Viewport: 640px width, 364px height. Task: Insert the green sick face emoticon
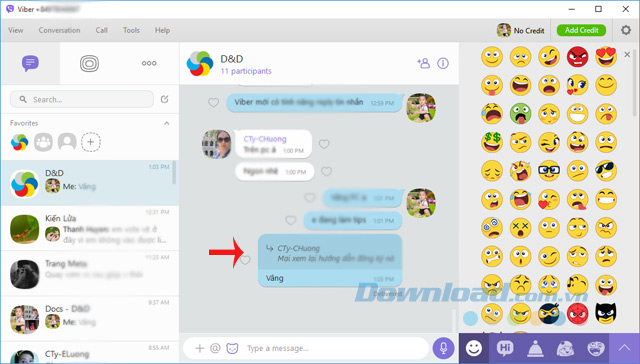pyautogui.click(x=520, y=114)
